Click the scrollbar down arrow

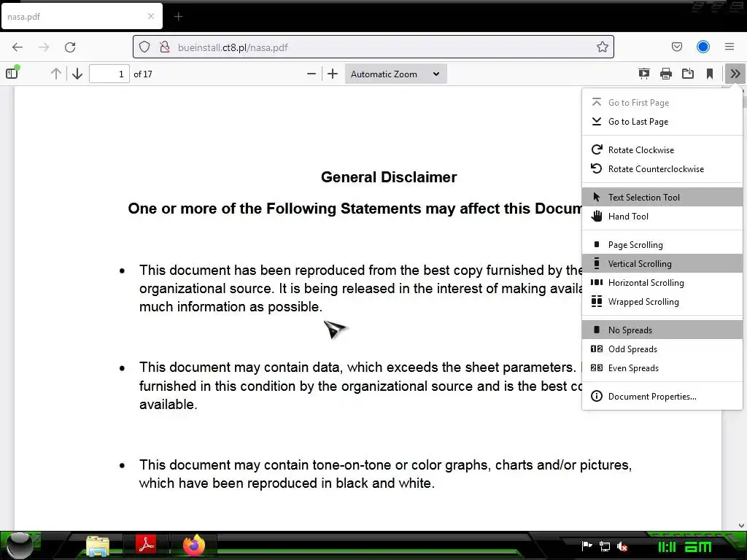click(741, 526)
